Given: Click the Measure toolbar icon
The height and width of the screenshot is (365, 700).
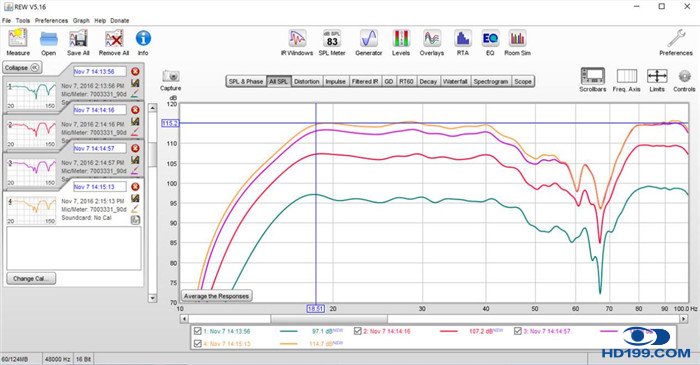Looking at the screenshot, I should (x=18, y=43).
